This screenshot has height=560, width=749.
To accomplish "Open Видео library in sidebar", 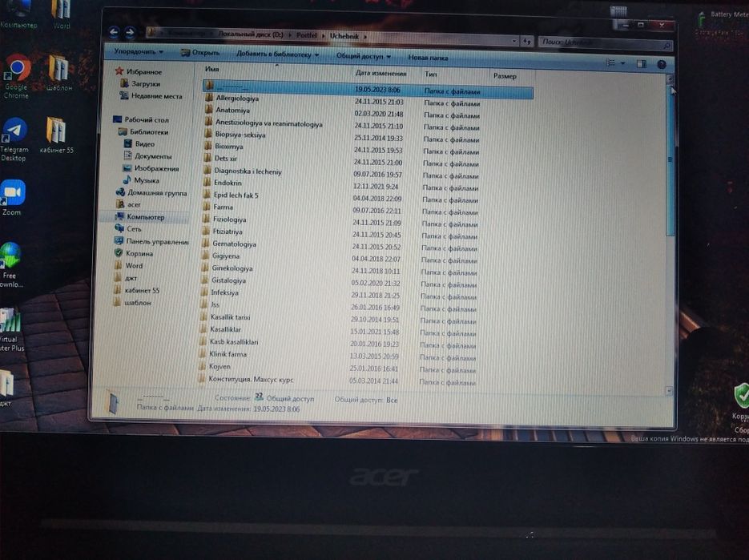I will point(139,144).
